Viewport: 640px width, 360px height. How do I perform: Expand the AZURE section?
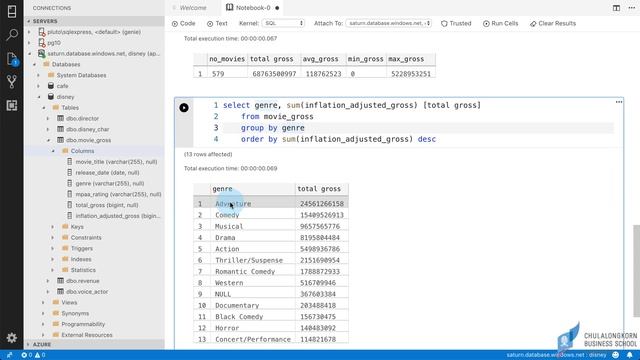click(94, 344)
